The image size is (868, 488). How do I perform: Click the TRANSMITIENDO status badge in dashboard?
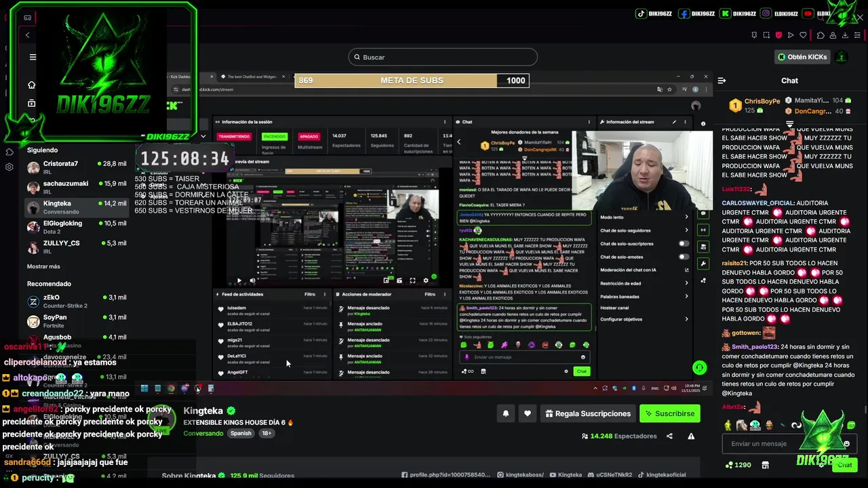click(233, 136)
